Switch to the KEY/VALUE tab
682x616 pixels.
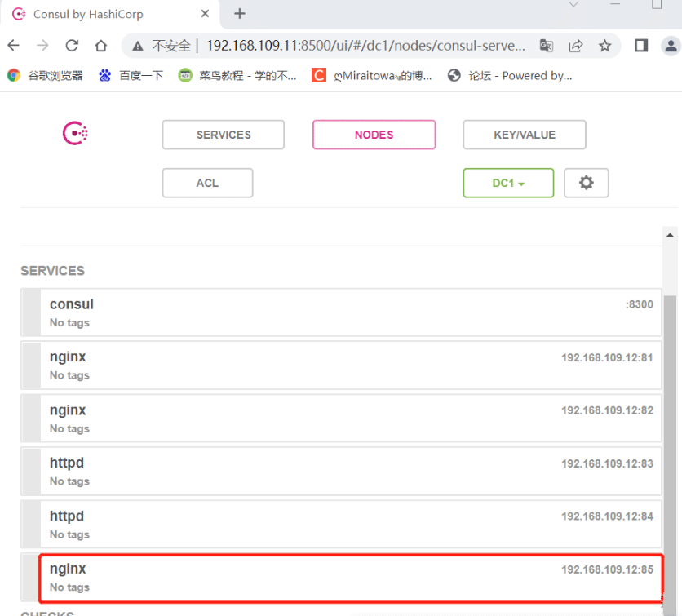click(525, 135)
